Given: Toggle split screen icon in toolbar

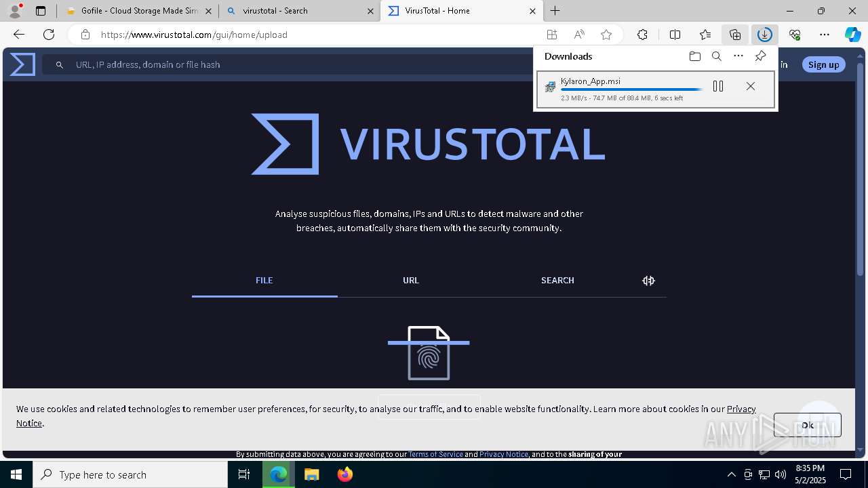Looking at the screenshot, I should click(675, 35).
